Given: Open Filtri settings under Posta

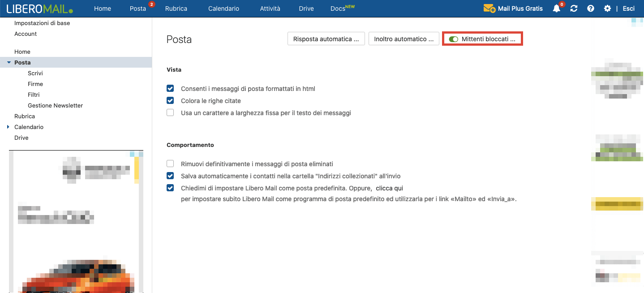Looking at the screenshot, I should (x=34, y=95).
